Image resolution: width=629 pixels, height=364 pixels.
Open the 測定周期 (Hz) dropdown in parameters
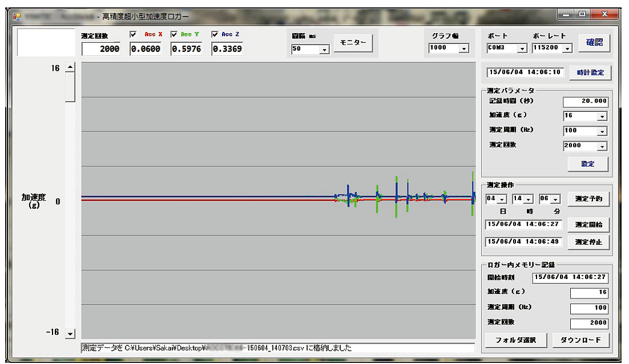click(x=602, y=131)
